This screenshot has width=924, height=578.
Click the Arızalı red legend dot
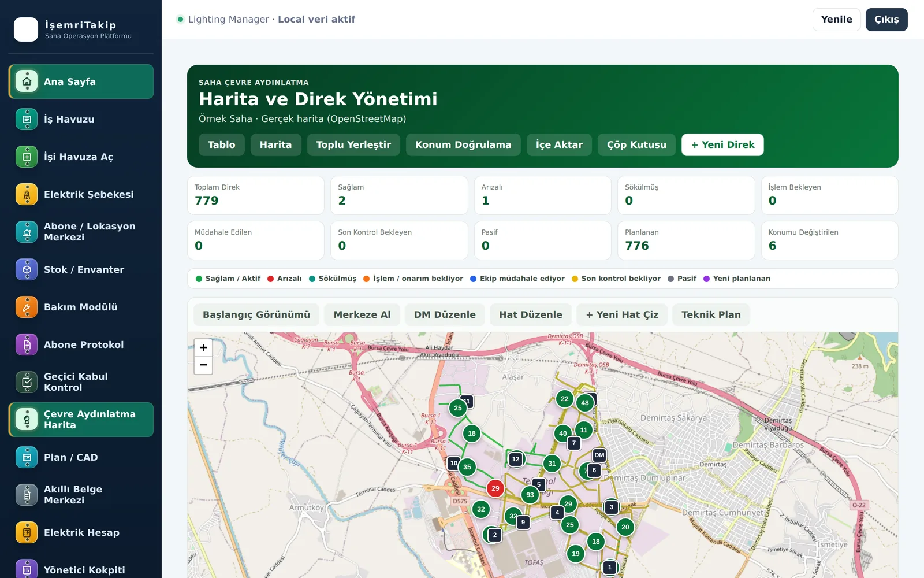270,279
